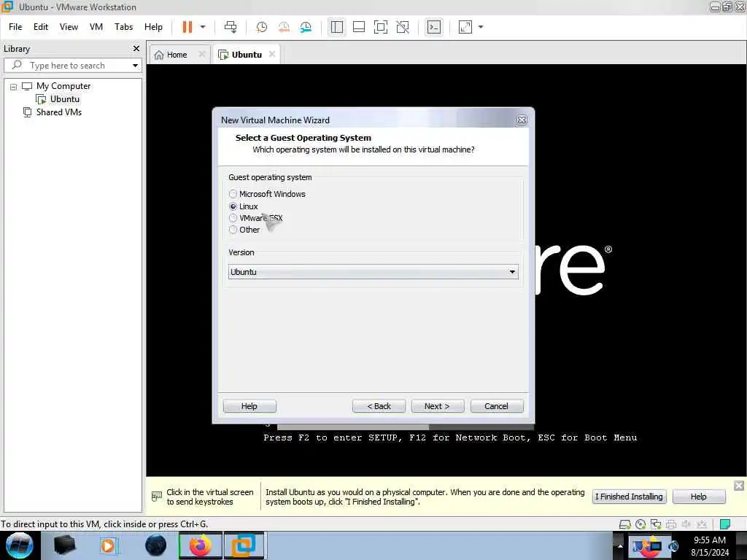The image size is (747, 560).
Task: Click the wizard's Help button
Action: pyautogui.click(x=249, y=406)
